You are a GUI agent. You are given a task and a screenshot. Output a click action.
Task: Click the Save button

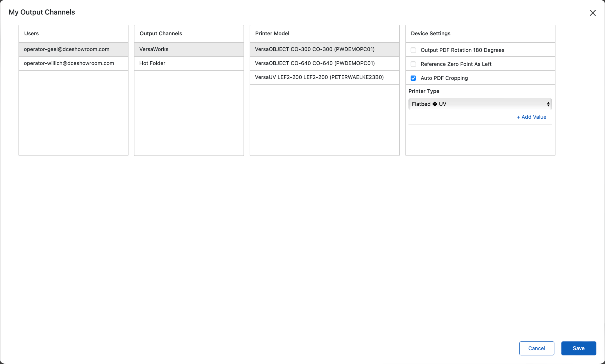[x=579, y=348]
